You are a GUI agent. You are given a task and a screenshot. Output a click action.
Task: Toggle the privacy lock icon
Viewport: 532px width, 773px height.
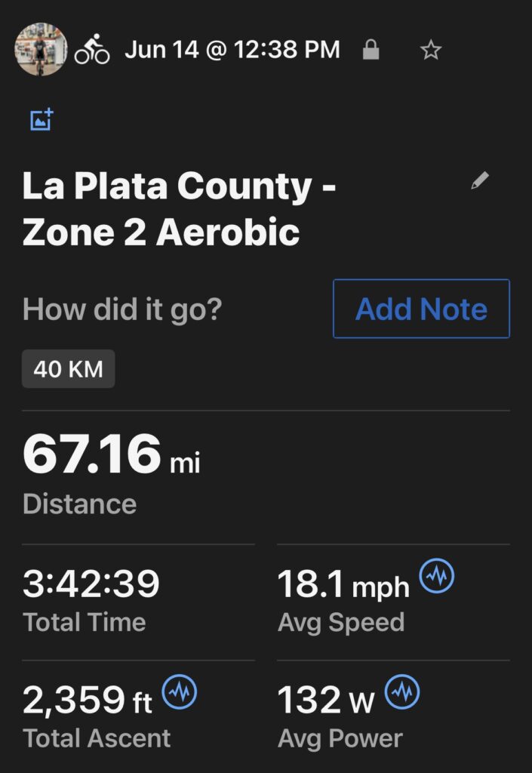pyautogui.click(x=371, y=50)
